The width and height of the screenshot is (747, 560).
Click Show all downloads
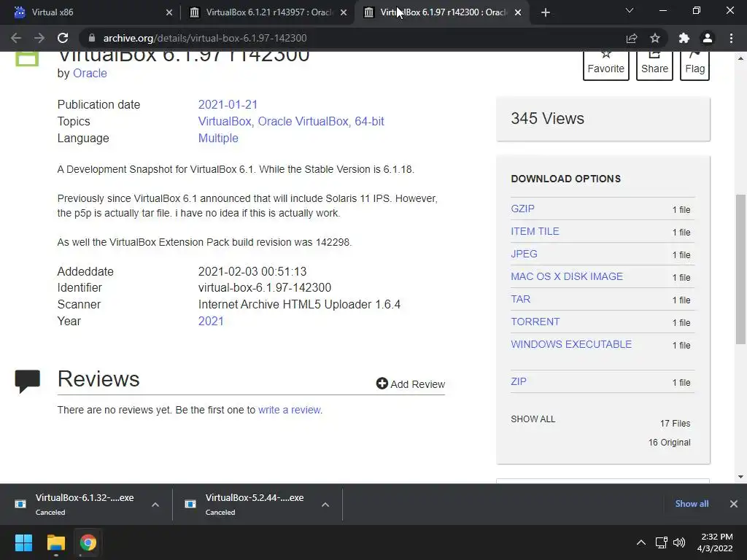(692, 504)
